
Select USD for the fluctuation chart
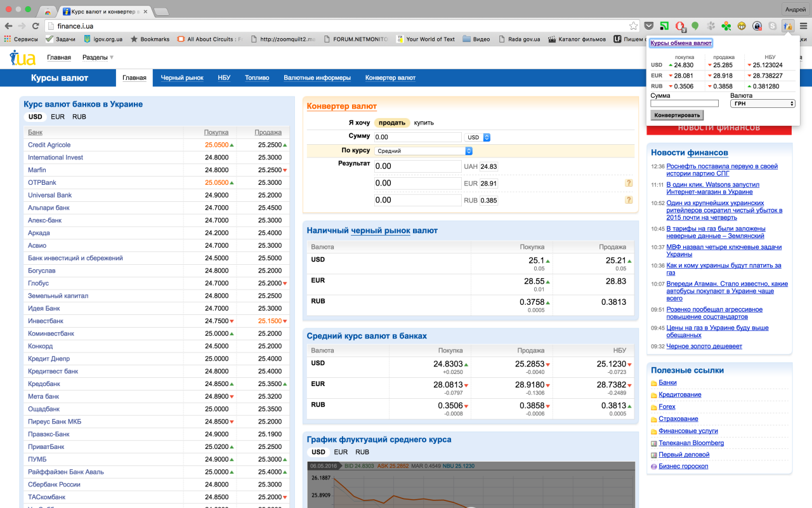[318, 452]
